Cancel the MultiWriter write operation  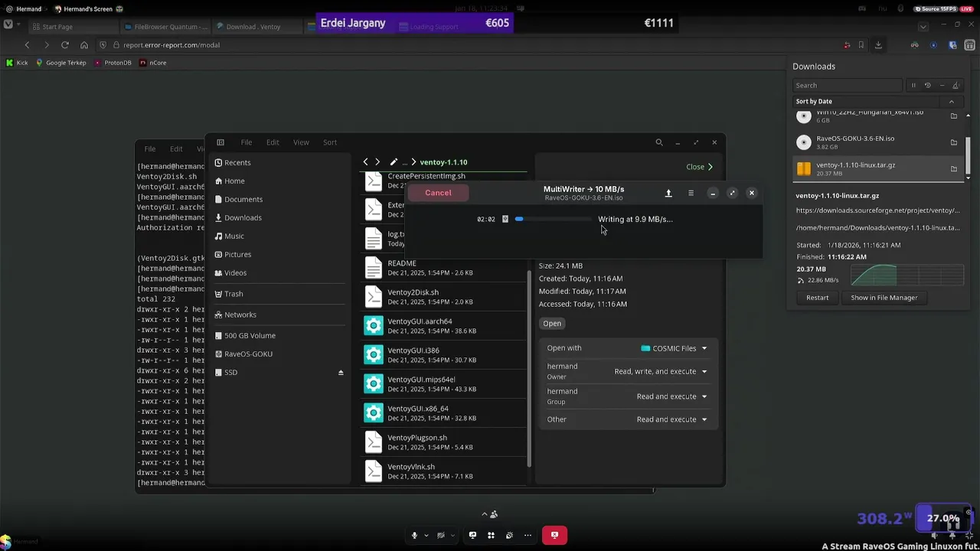coord(438,193)
